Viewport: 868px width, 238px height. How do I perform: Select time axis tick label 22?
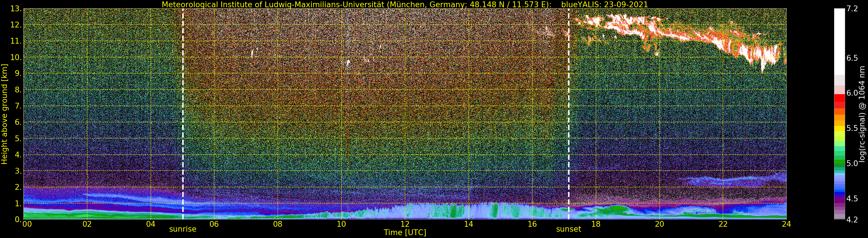click(723, 224)
